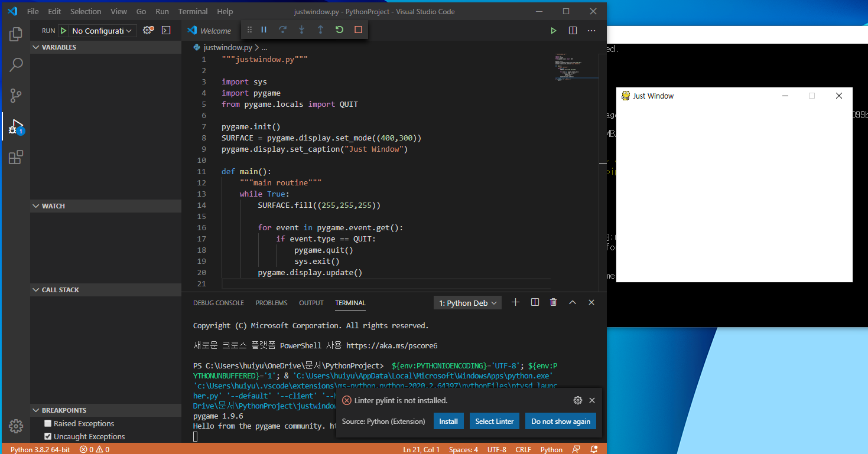
Task: Open the debug configuration dropdown
Action: (x=103, y=31)
